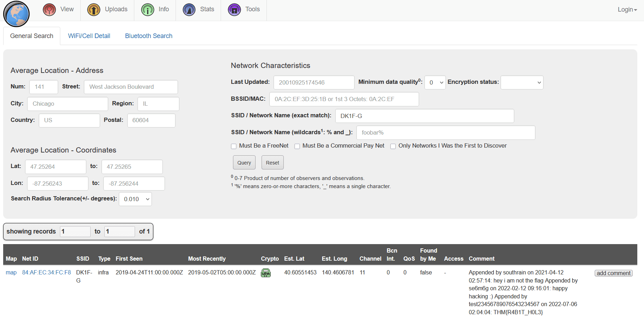Enable Only Networks I Was the First to Discover
This screenshot has height=329, width=644.
pyautogui.click(x=393, y=146)
